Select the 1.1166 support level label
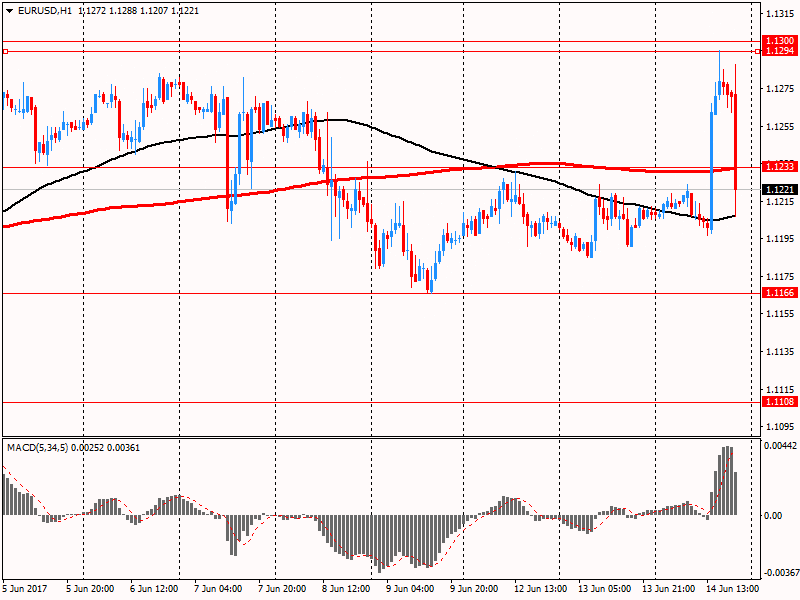The image size is (800, 600). coord(780,292)
